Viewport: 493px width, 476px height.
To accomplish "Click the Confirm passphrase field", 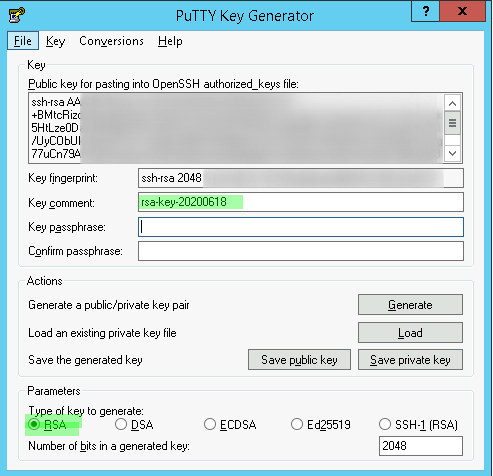I will coord(301,251).
